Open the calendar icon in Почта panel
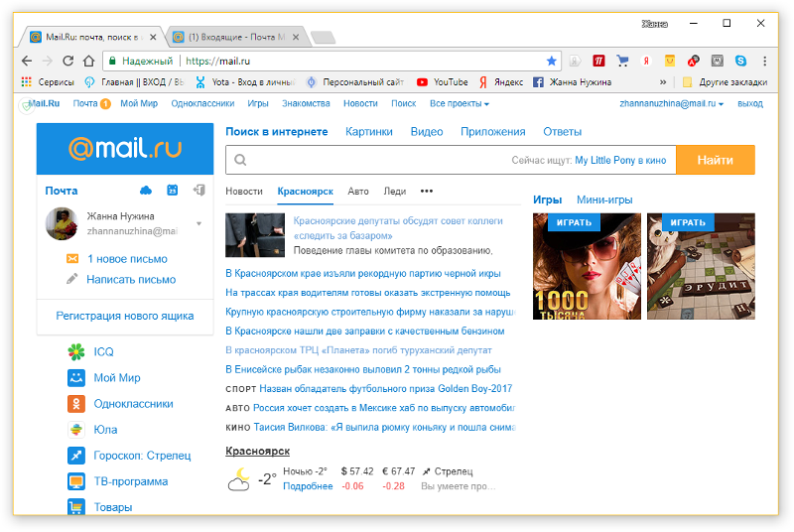 click(172, 191)
